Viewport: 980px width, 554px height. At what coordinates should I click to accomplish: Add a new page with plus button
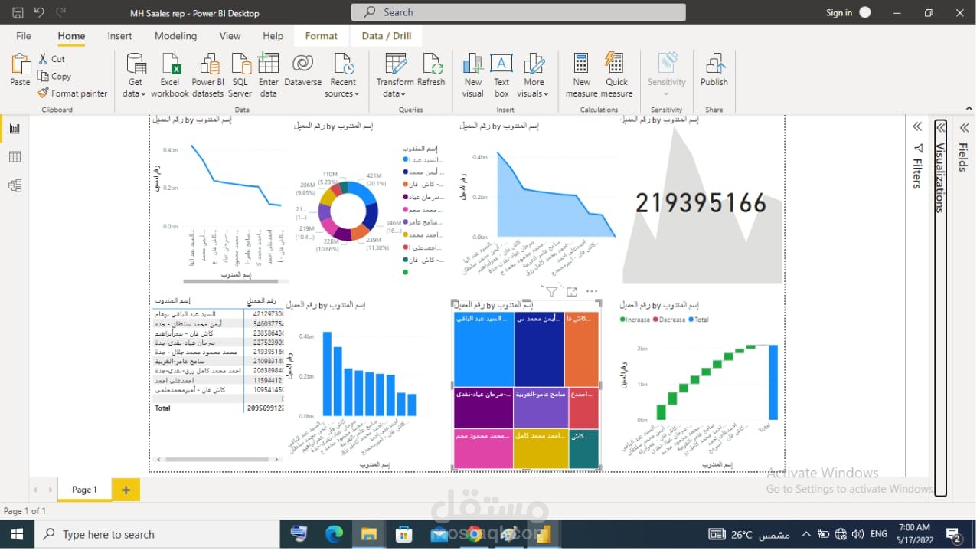tap(126, 490)
